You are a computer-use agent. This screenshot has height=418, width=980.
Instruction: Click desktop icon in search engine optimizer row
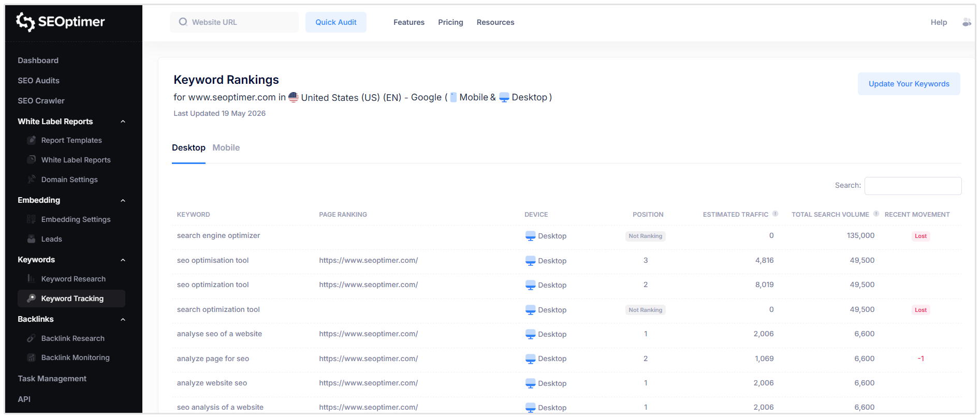530,236
